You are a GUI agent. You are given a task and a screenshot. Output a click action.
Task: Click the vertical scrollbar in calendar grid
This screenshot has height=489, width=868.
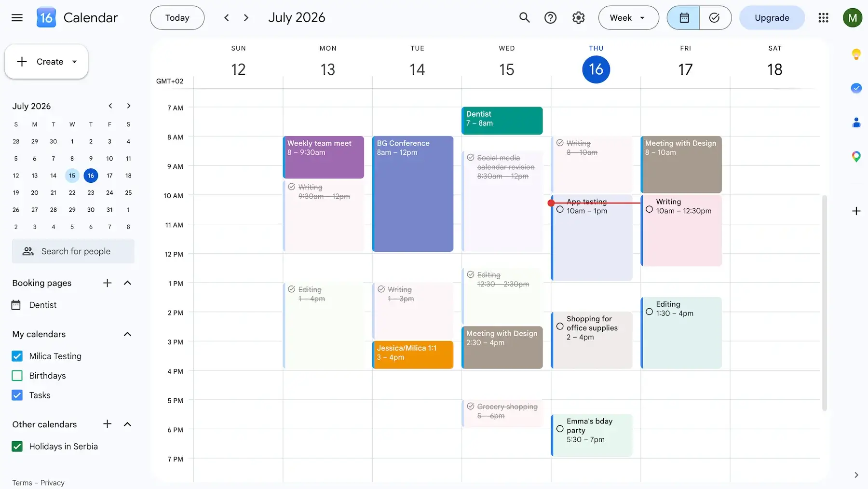[824, 303]
